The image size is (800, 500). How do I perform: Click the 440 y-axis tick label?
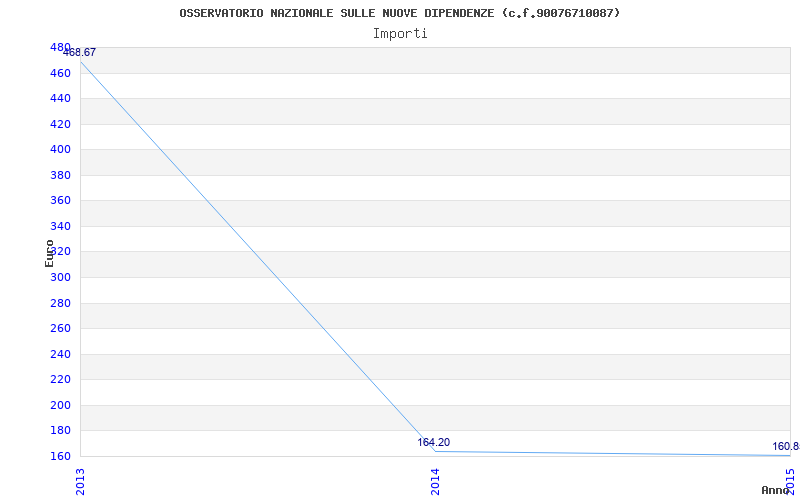(x=60, y=98)
